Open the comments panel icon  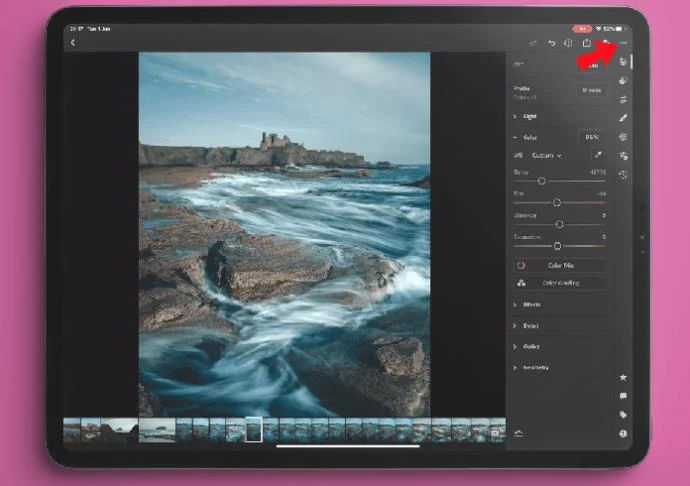point(623,396)
